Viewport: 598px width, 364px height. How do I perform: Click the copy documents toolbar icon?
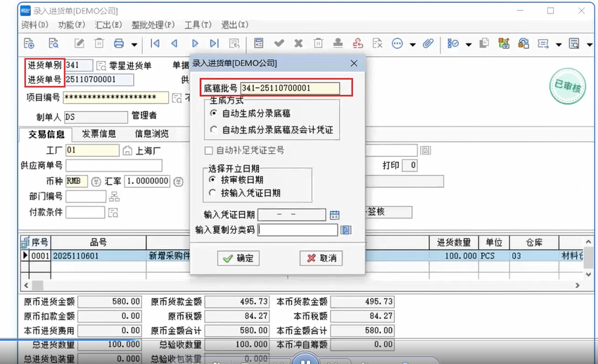point(484,44)
